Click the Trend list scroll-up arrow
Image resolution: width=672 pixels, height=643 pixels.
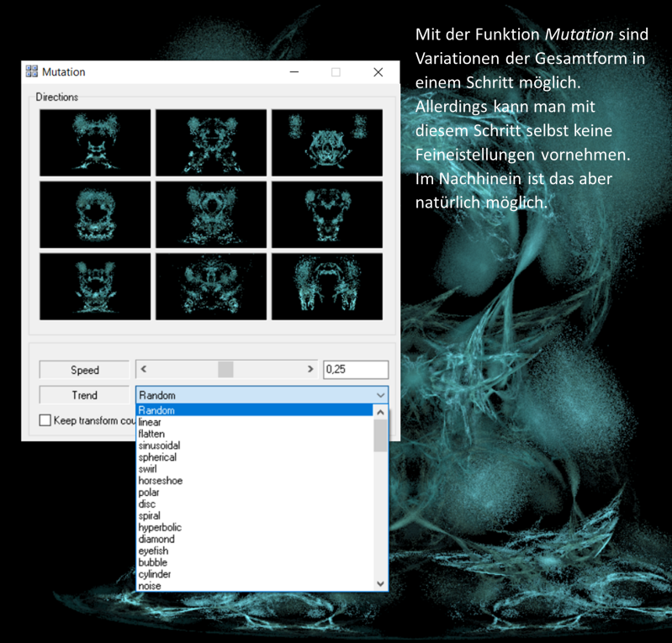coord(380,412)
